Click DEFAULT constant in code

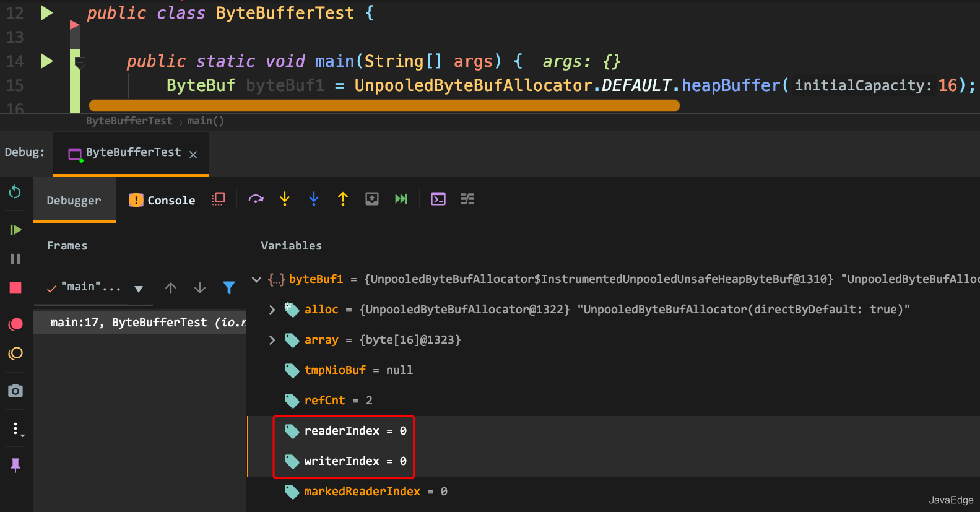[x=636, y=85]
